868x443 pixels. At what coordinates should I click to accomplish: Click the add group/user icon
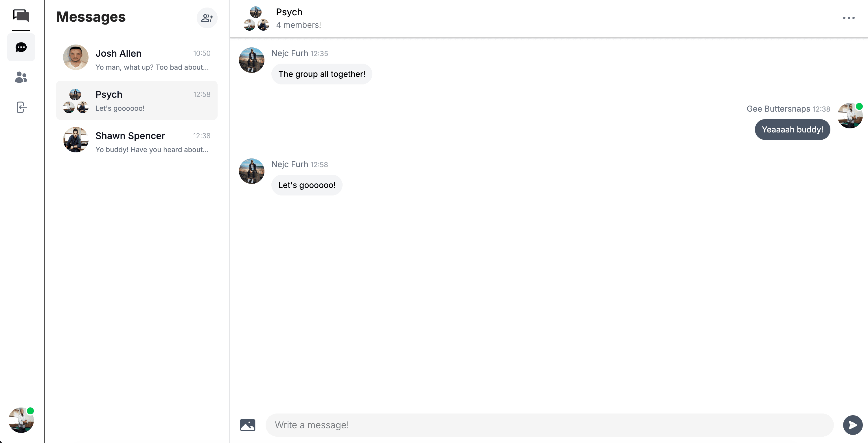207,18
